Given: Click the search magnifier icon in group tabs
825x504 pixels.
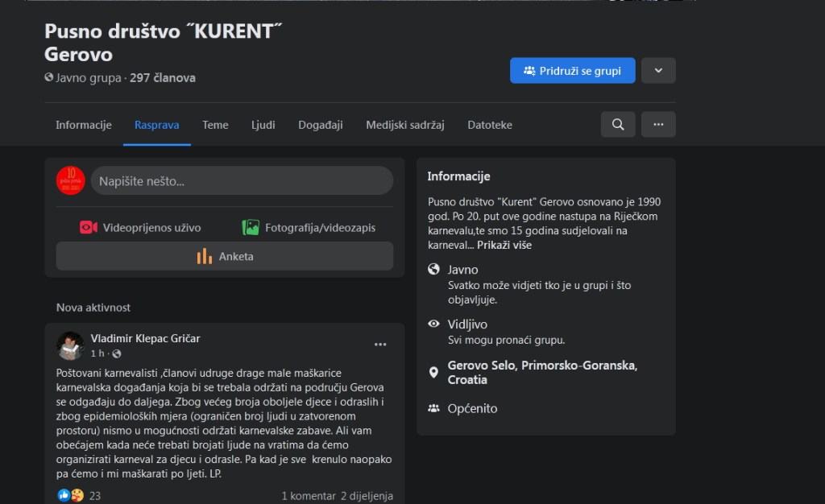Looking at the screenshot, I should click(618, 125).
